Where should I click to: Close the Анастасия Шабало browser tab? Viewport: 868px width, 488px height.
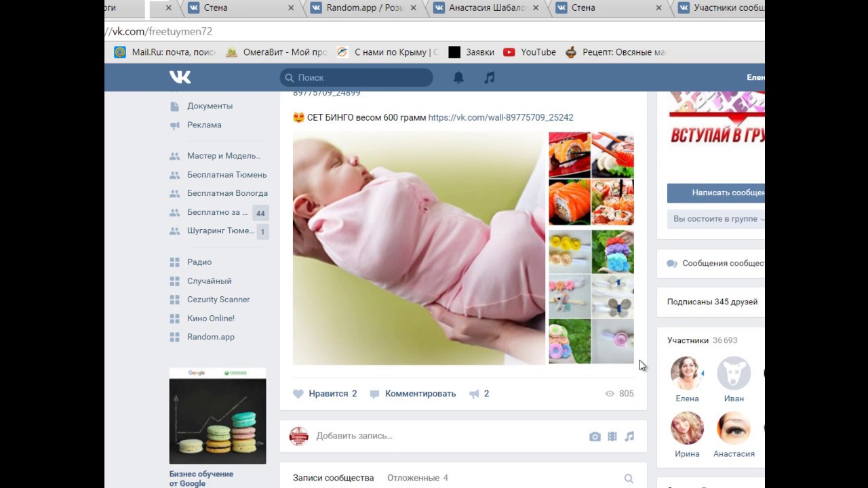coord(536,8)
